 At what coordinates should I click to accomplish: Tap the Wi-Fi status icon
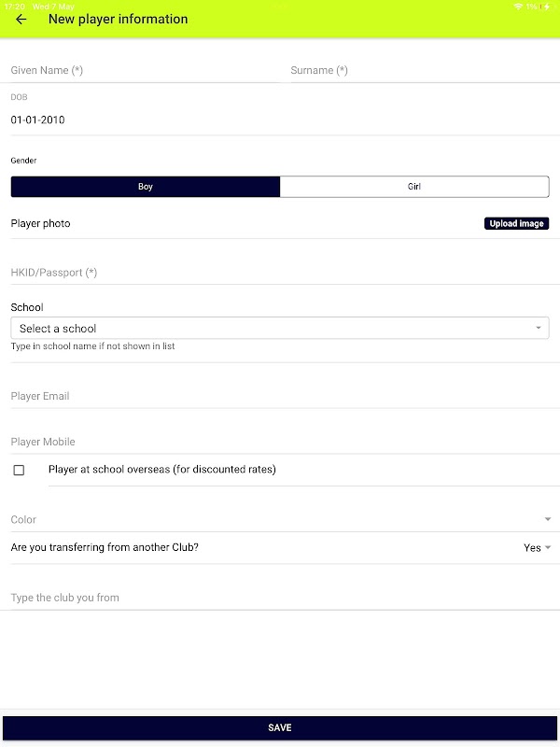tap(518, 7)
